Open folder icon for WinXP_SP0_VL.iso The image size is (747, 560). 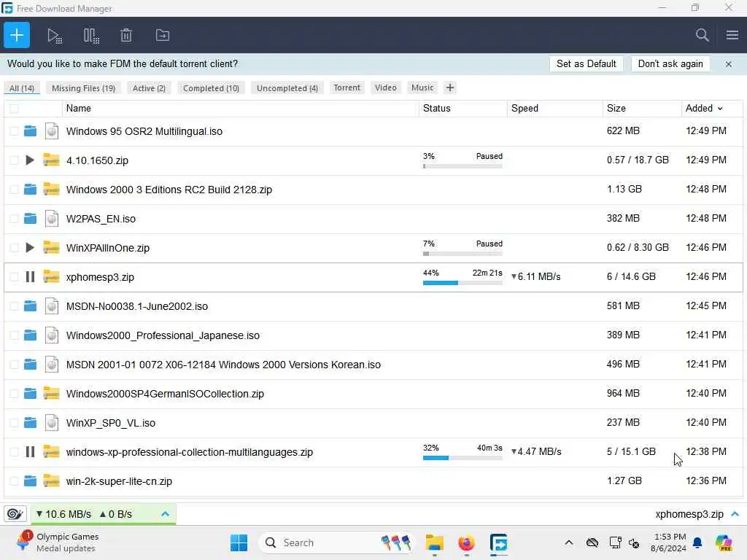tap(30, 422)
